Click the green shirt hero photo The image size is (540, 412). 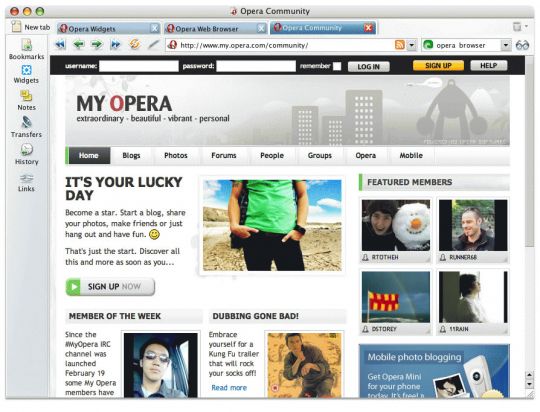click(x=272, y=225)
